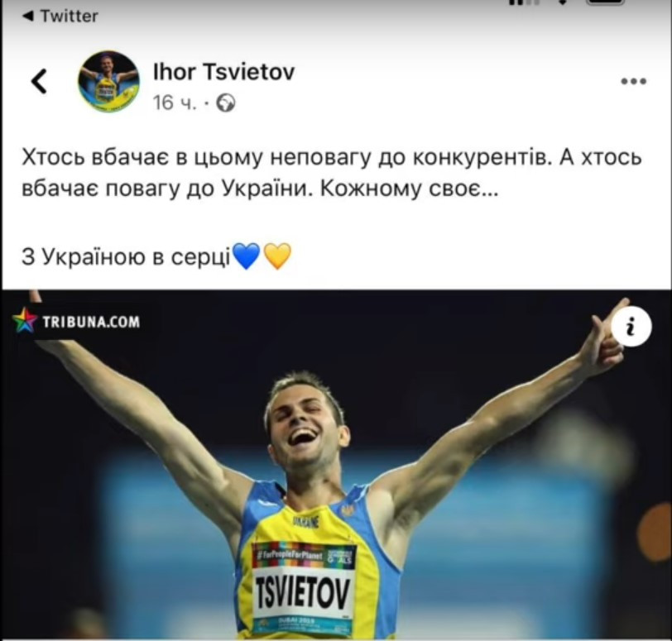
Task: Click the small triangle before Twitter label
Action: click(x=28, y=17)
